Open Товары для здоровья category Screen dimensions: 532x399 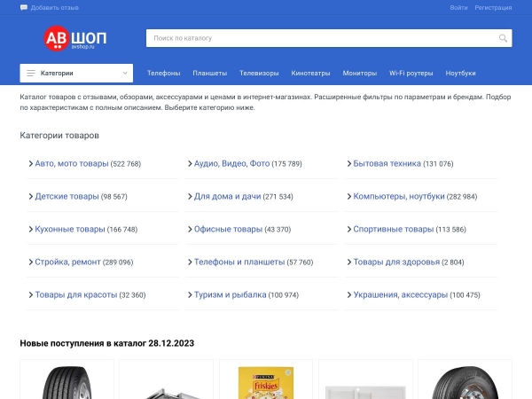pyautogui.click(x=396, y=262)
